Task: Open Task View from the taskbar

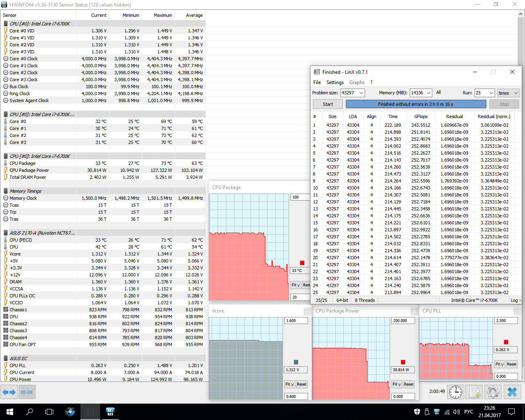Action: point(49,412)
